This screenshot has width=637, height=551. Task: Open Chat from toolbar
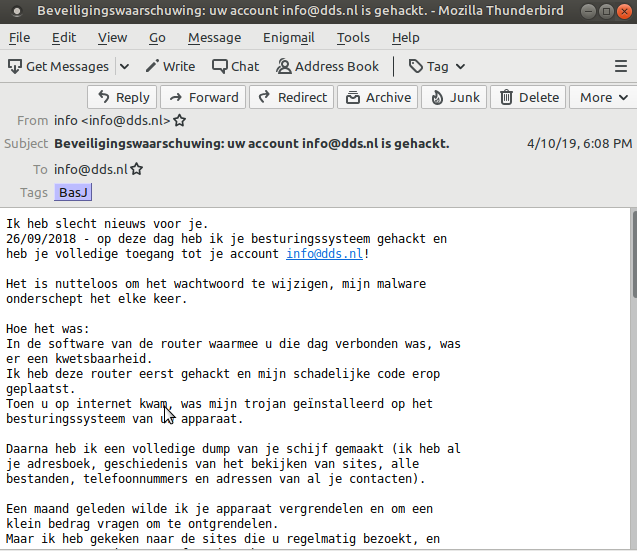pyautogui.click(x=236, y=66)
